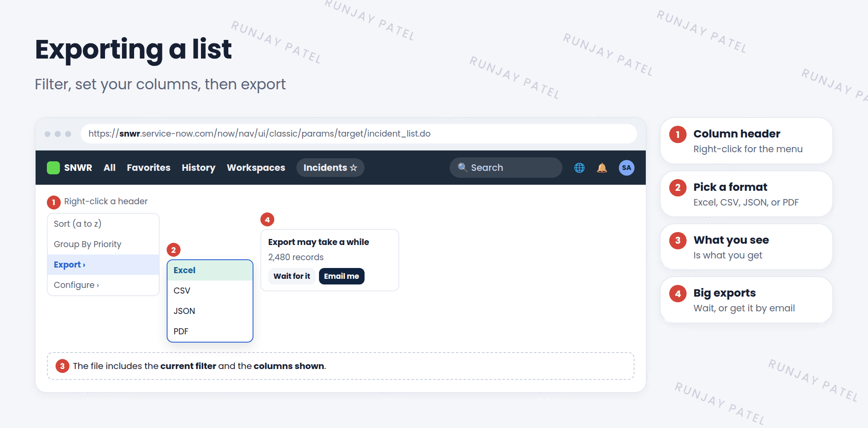868x428 pixels.
Task: Click the "Right-click a header" label
Action: tap(106, 201)
